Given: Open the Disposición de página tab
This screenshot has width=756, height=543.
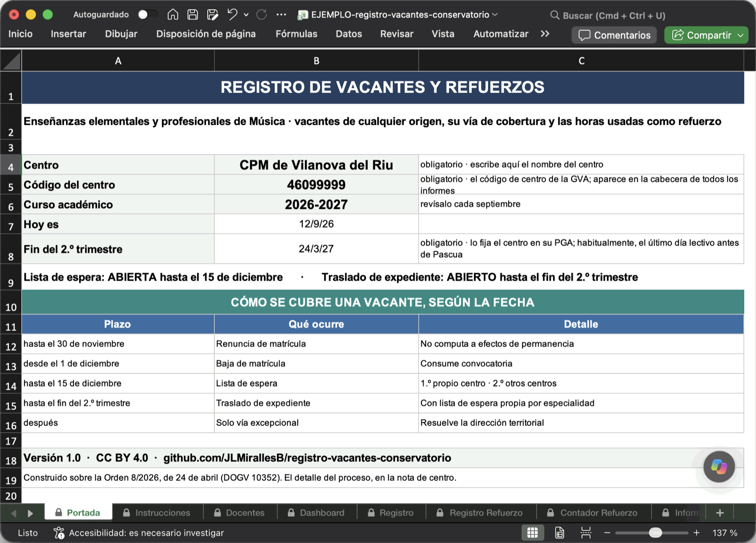Looking at the screenshot, I should click(206, 34).
